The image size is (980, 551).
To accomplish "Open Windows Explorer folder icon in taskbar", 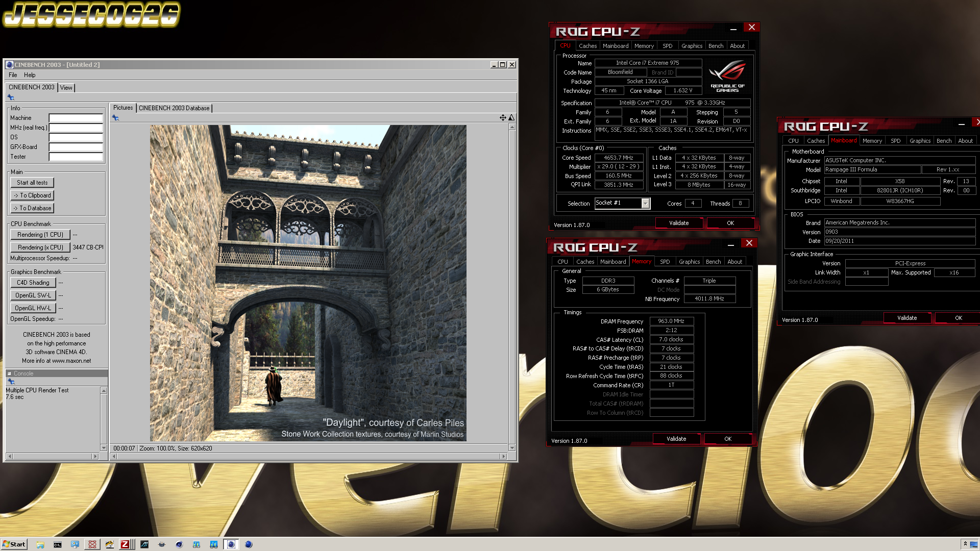I will point(40,544).
